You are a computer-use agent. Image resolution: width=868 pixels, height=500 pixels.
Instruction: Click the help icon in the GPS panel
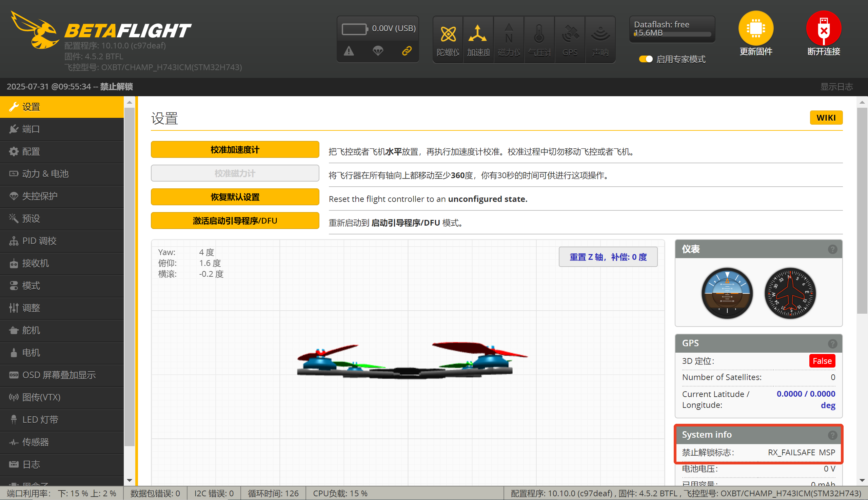(832, 343)
